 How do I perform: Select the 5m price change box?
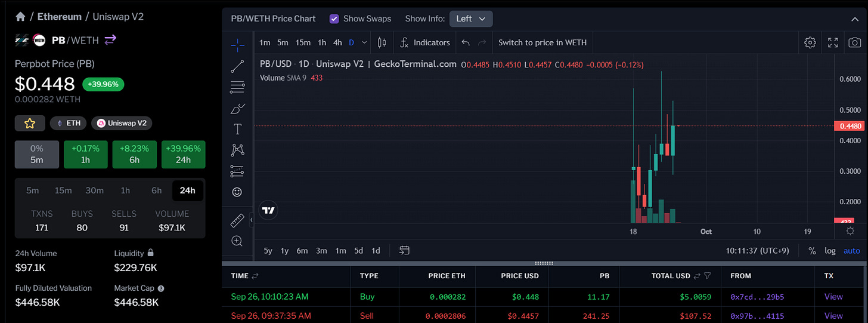[37, 154]
